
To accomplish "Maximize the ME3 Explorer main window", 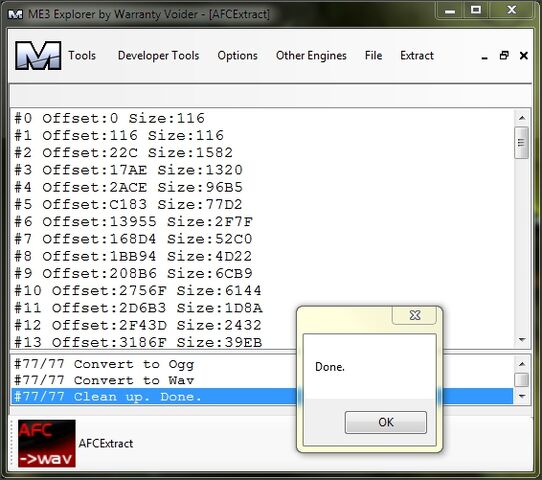I will coord(476,10).
